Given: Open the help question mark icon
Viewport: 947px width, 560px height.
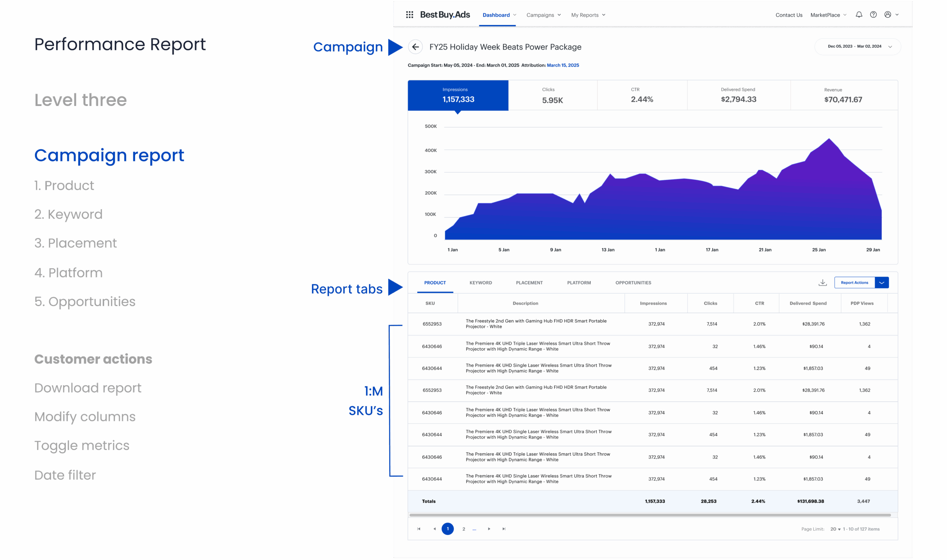Looking at the screenshot, I should [873, 15].
